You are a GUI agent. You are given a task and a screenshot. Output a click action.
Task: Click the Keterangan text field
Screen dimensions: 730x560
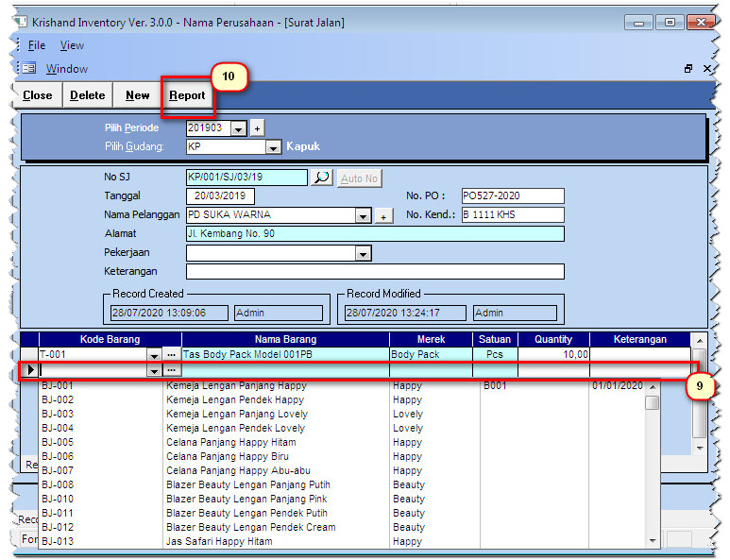tap(375, 271)
